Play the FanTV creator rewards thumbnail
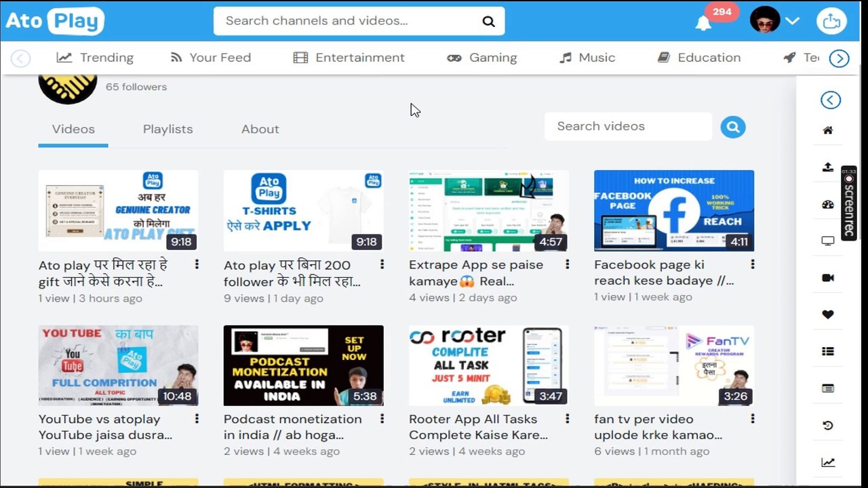Screen dimensions: 868x488 [674, 365]
